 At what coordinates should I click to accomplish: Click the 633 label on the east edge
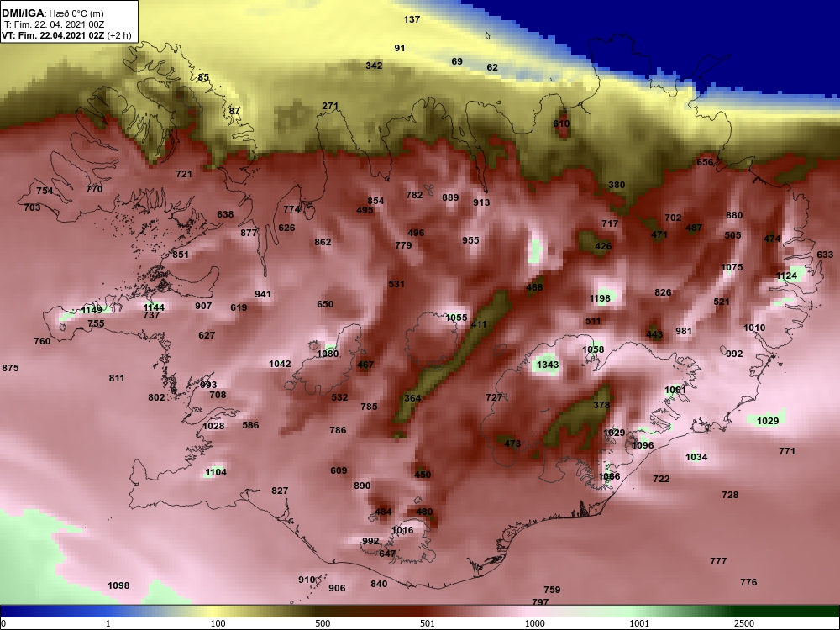pos(825,255)
